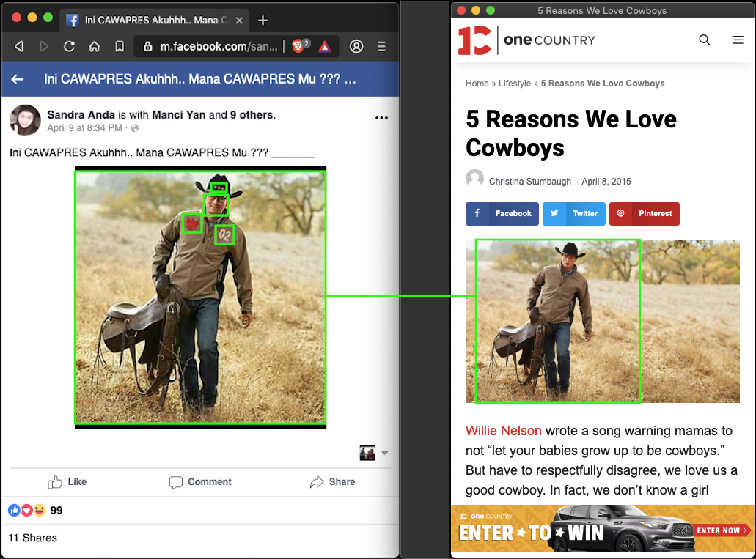Open the Brave Rewards triangle icon
Screen dimensions: 756x559
coord(324,46)
